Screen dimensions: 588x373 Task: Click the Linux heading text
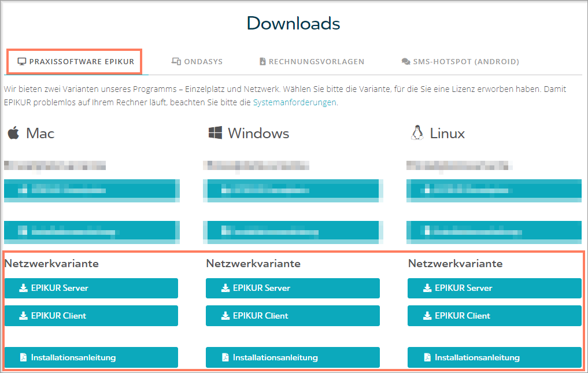coord(447,134)
